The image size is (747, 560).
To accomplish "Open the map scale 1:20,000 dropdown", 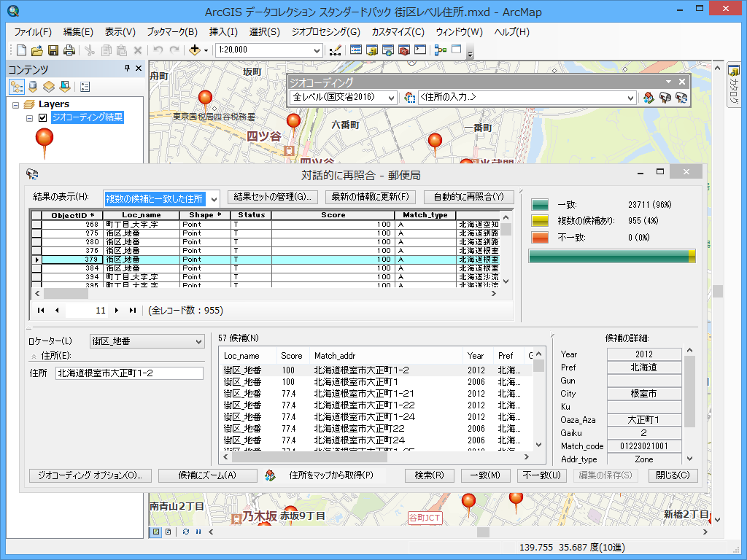I will (x=317, y=50).
